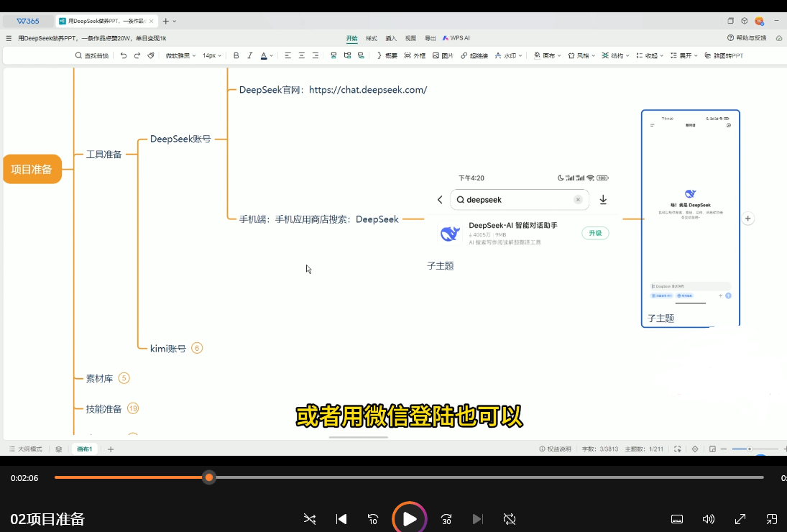This screenshot has height=532, width=787.
Task: Open WPS AI
Action: coord(456,38)
